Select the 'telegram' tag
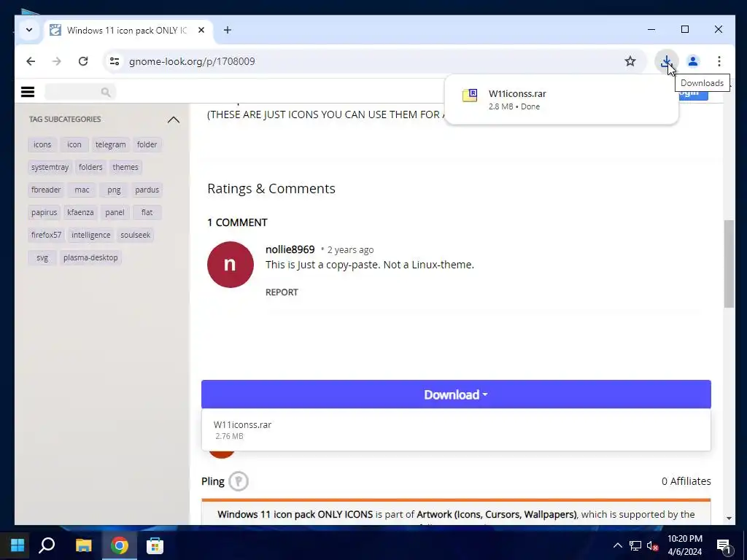The height and width of the screenshot is (560, 747). [111, 145]
